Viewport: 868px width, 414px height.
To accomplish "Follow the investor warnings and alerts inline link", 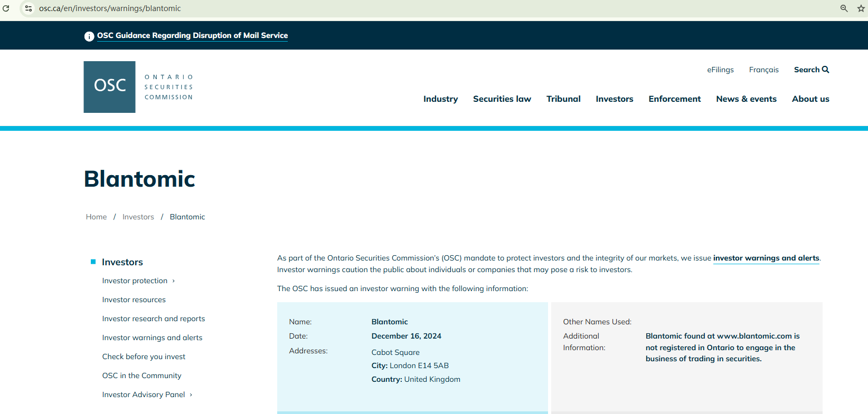I will 766,258.
